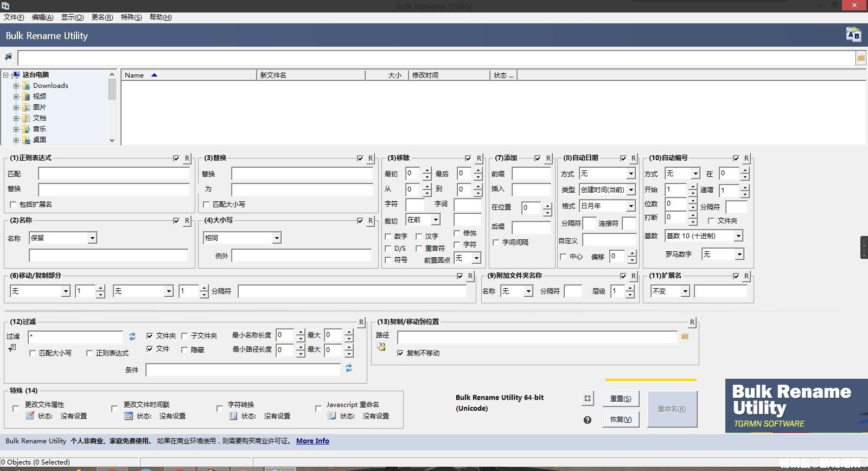
Task: Open the 特殊(S) menu
Action: coord(131,17)
